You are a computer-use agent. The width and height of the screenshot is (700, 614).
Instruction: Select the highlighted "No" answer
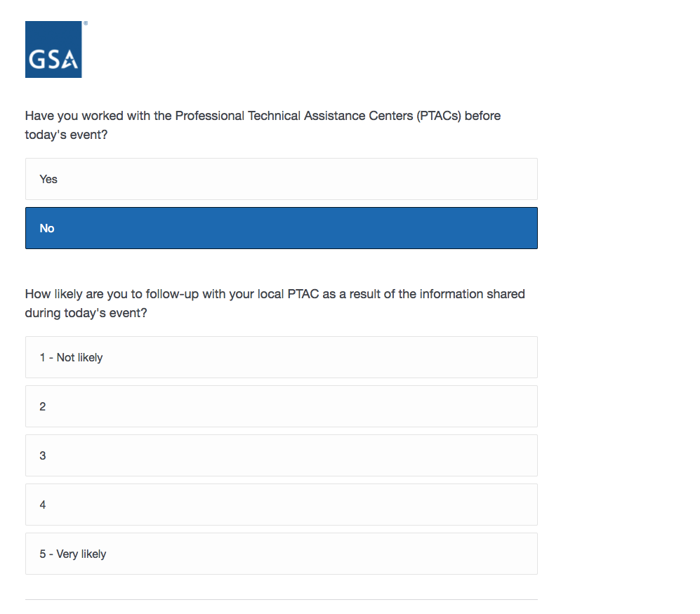coord(281,228)
